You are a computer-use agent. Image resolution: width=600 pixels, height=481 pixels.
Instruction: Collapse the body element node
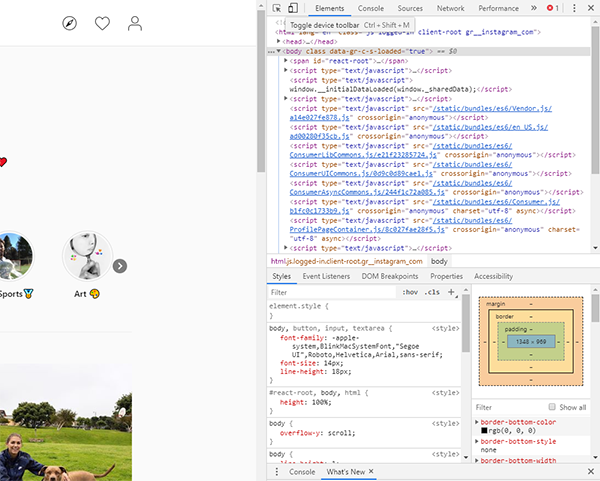point(279,51)
